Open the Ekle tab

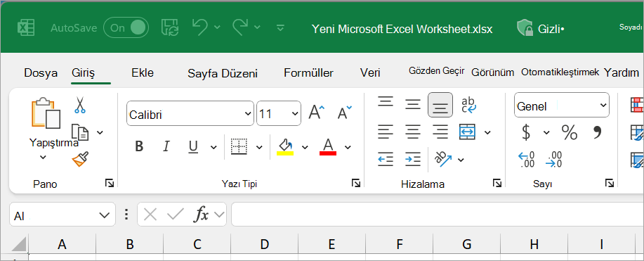pos(142,73)
